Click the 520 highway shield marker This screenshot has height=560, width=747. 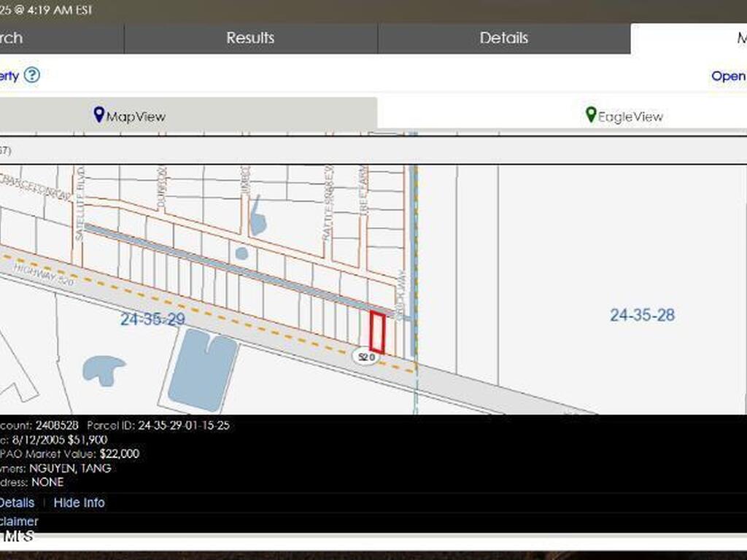[365, 357]
